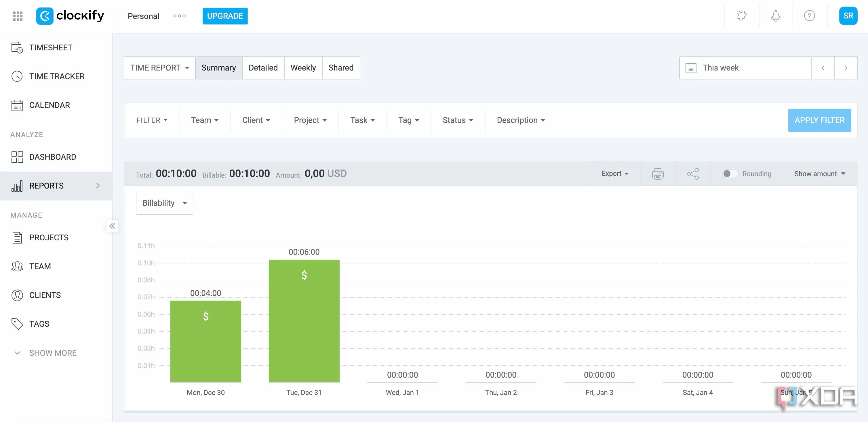The height and width of the screenshot is (422, 868).
Task: Open notifications bell icon
Action: pyautogui.click(x=776, y=16)
